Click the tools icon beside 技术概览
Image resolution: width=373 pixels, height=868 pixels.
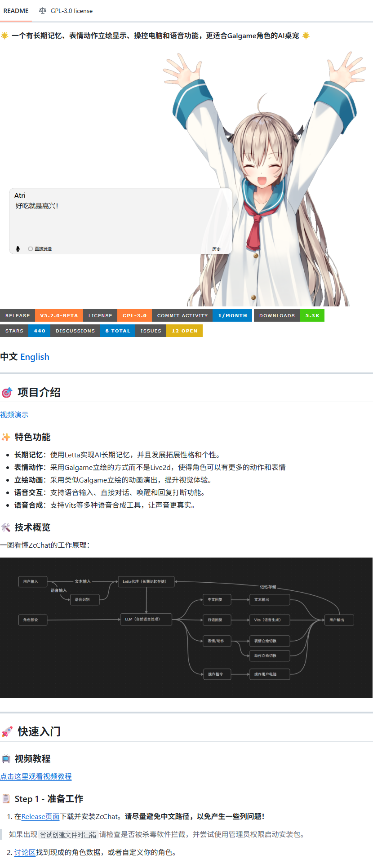tap(6, 527)
